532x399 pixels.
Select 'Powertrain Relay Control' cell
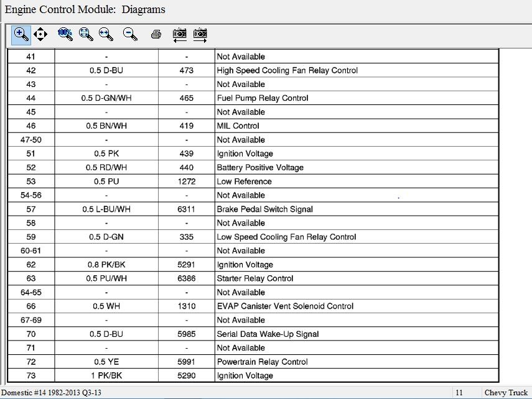point(357,362)
